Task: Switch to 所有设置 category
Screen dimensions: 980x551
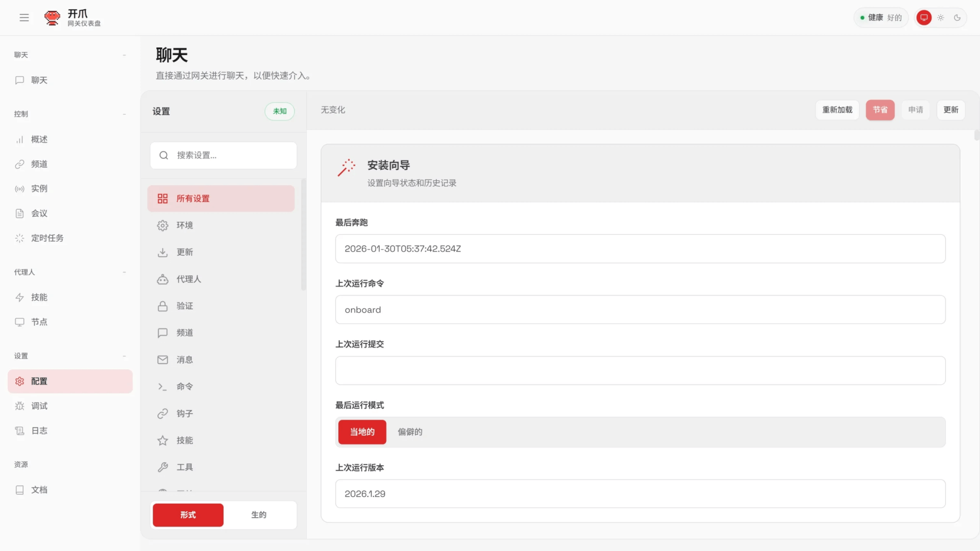Action: coord(192,198)
